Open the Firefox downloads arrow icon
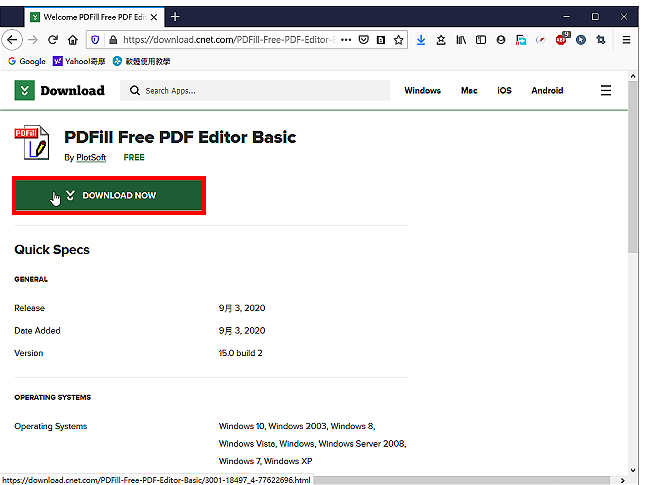Screen dimensions: 657x485 coord(421,40)
